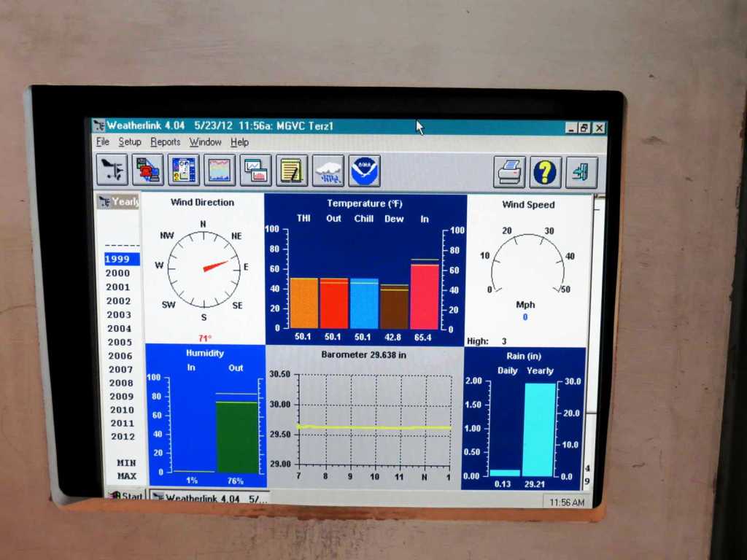The width and height of the screenshot is (747, 560).
Task: Open help with the yellow question mark icon
Action: (546, 172)
